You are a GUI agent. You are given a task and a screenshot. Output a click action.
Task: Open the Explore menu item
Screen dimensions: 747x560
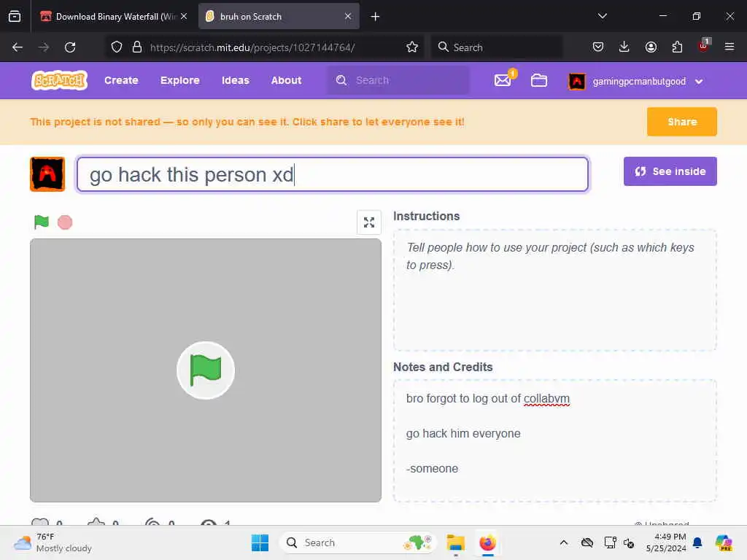(179, 80)
